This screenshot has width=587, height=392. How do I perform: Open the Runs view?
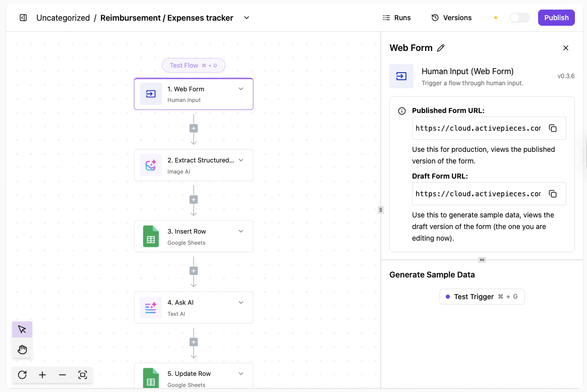397,18
